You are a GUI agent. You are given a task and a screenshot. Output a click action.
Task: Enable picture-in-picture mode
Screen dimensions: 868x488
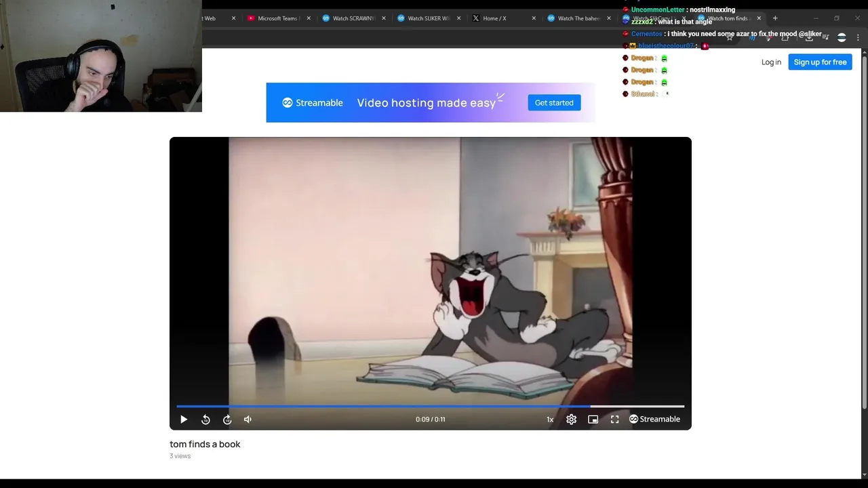(x=593, y=420)
